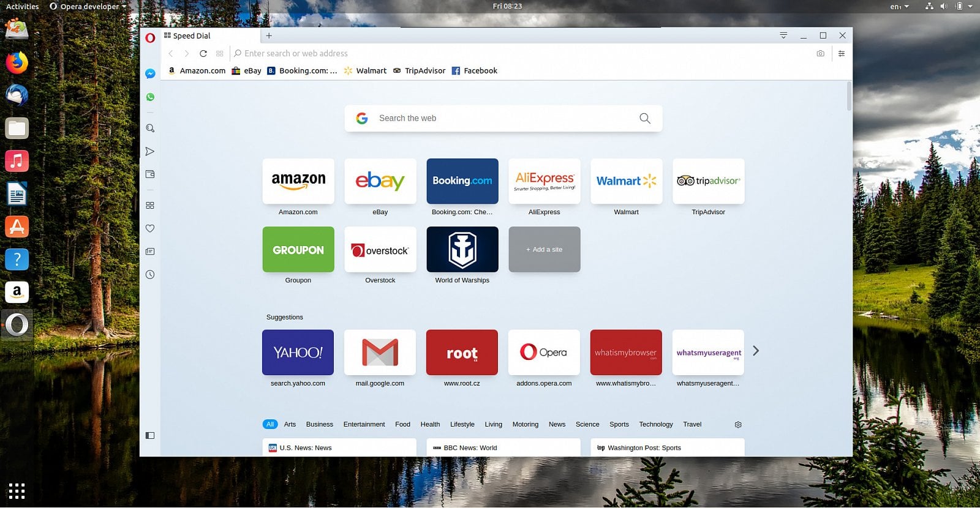Open news settings gear icon

pos(738,425)
